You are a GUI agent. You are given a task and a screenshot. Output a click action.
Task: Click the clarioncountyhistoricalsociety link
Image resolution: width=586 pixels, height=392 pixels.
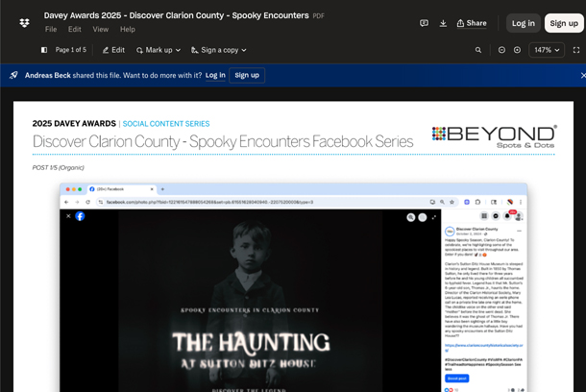(483, 348)
